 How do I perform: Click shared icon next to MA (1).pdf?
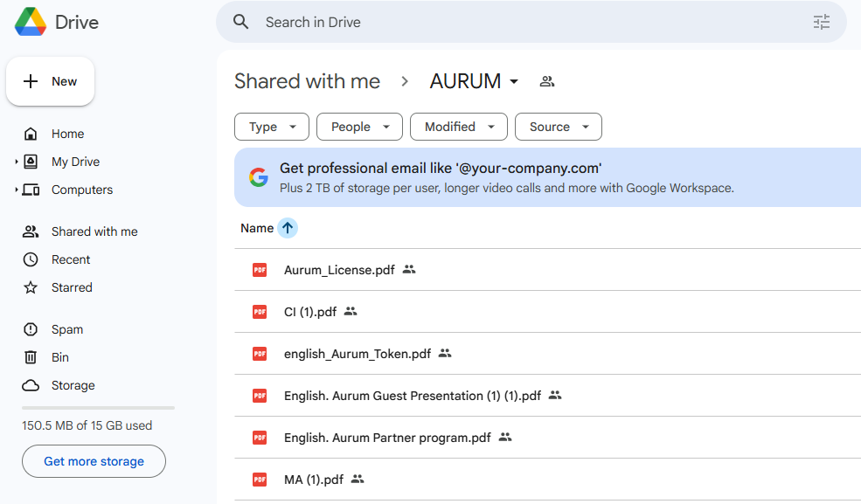point(358,480)
